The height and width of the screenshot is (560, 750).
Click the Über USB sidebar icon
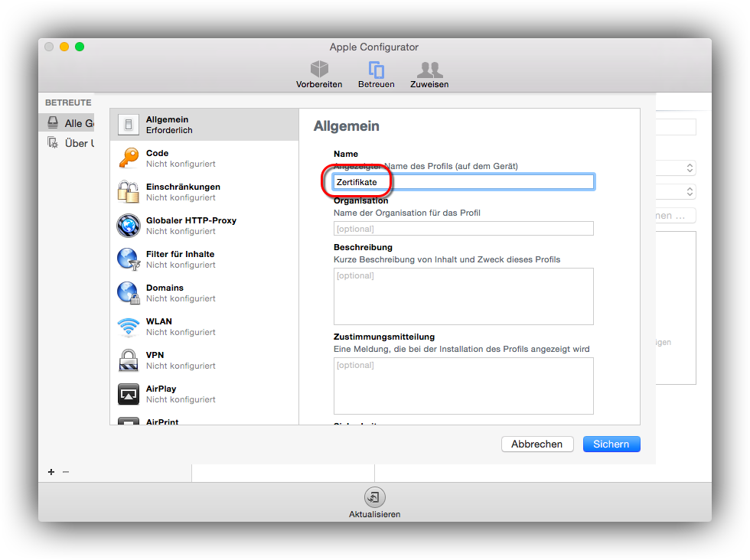(x=53, y=142)
